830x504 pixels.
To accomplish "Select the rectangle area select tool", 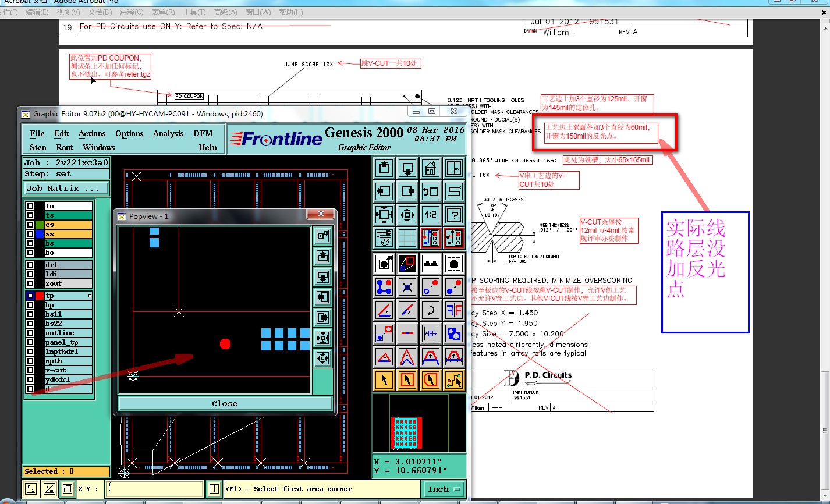I will point(407,380).
